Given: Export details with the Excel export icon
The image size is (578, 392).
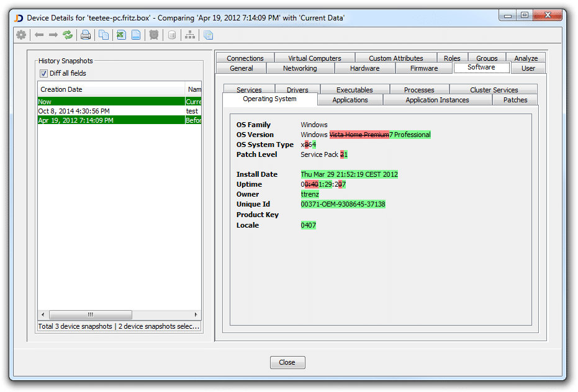Looking at the screenshot, I should [x=120, y=35].
